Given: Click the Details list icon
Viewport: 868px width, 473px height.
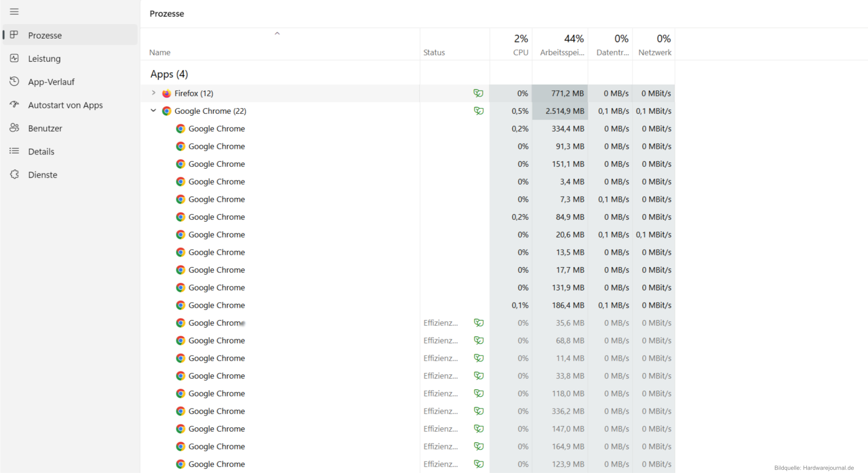Looking at the screenshot, I should tap(14, 151).
